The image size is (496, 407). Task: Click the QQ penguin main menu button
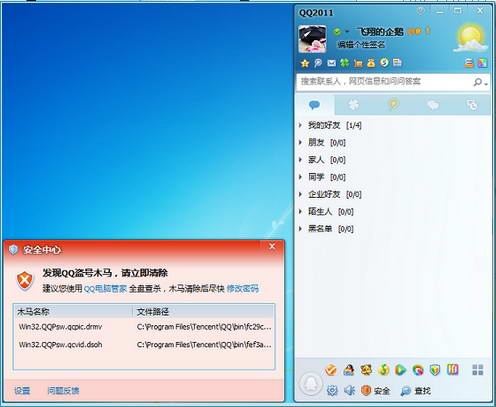pyautogui.click(x=311, y=384)
